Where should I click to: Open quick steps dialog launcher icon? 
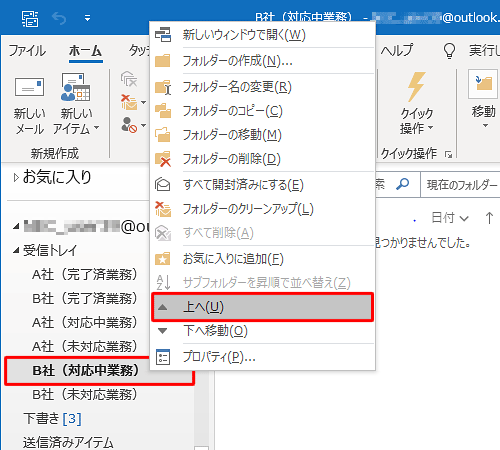click(x=449, y=154)
